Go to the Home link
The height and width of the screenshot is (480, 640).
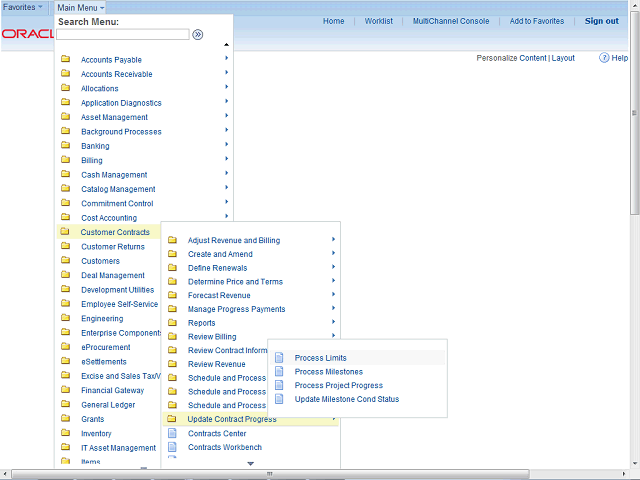[x=333, y=21]
